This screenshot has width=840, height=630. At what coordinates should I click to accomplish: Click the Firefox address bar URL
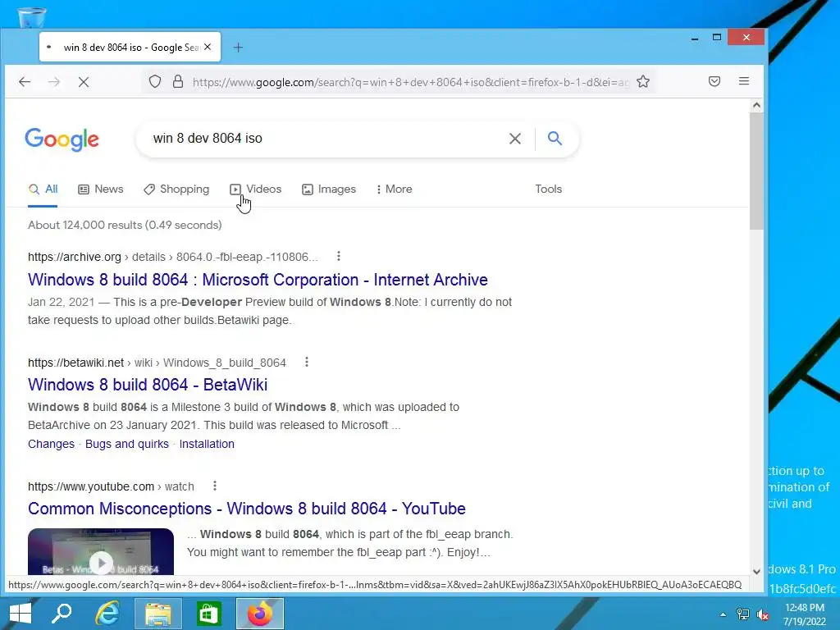tap(410, 82)
